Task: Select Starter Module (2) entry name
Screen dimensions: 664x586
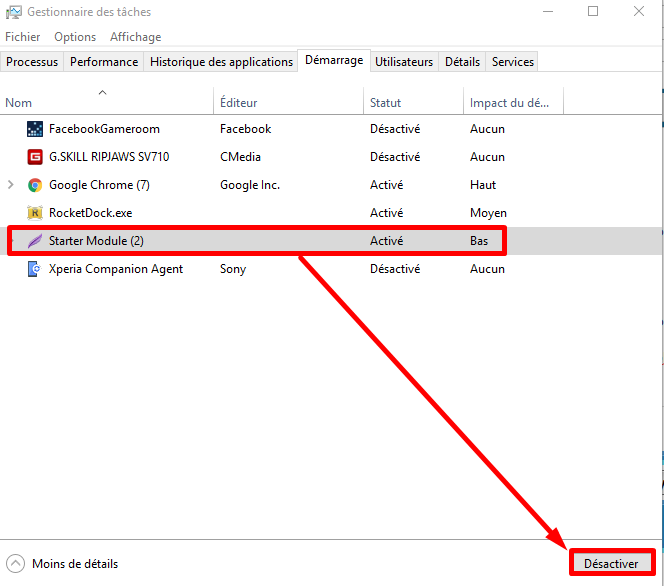Action: 96,241
